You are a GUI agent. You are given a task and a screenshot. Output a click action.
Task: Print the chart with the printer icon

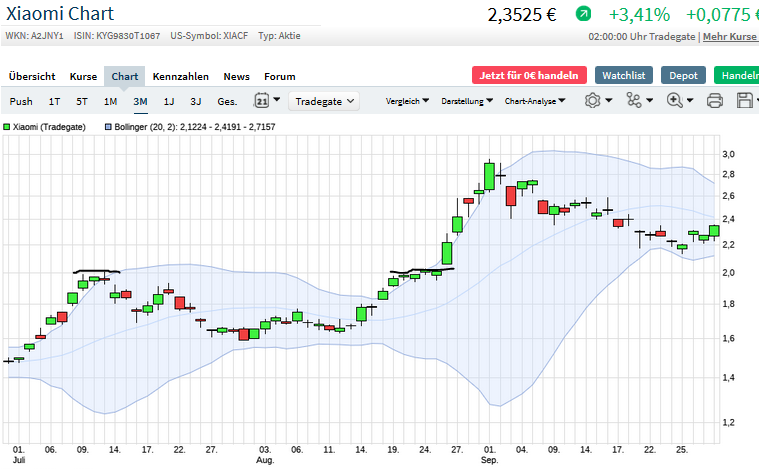coord(715,101)
